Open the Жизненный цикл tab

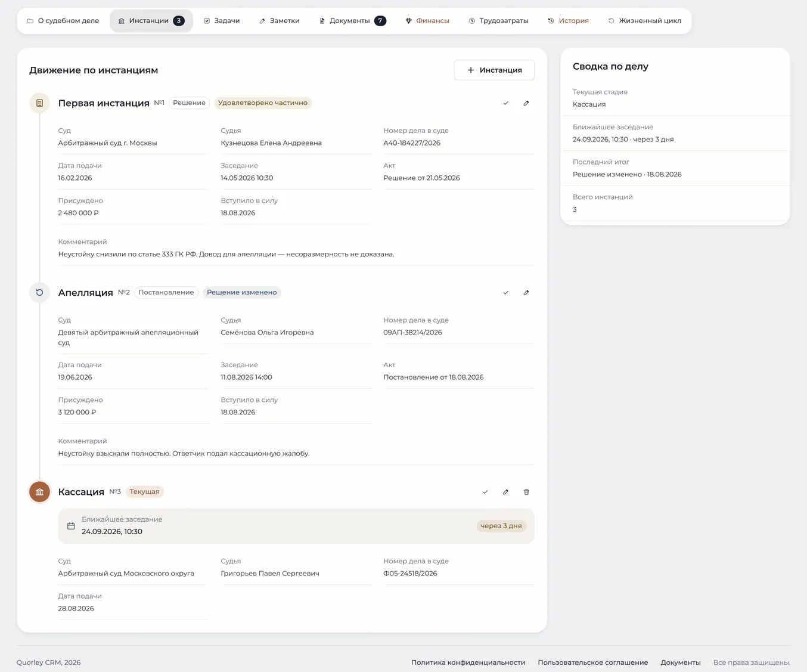[x=645, y=21]
